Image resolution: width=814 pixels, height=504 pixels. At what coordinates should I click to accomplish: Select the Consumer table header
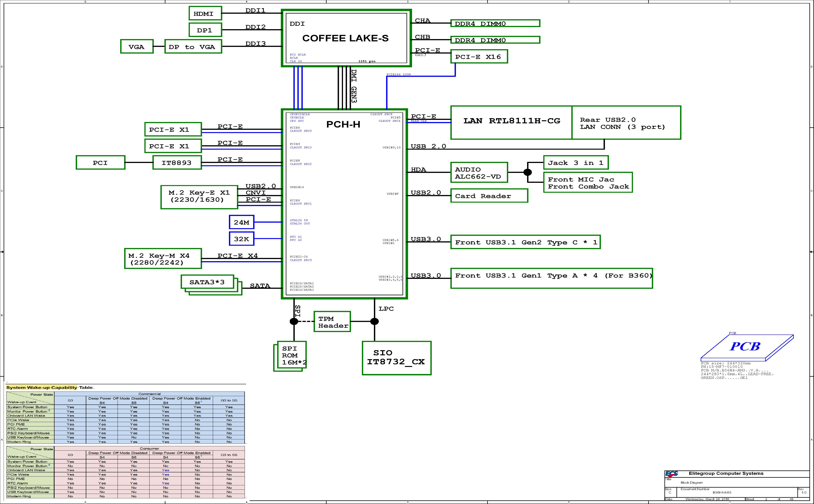click(149, 448)
